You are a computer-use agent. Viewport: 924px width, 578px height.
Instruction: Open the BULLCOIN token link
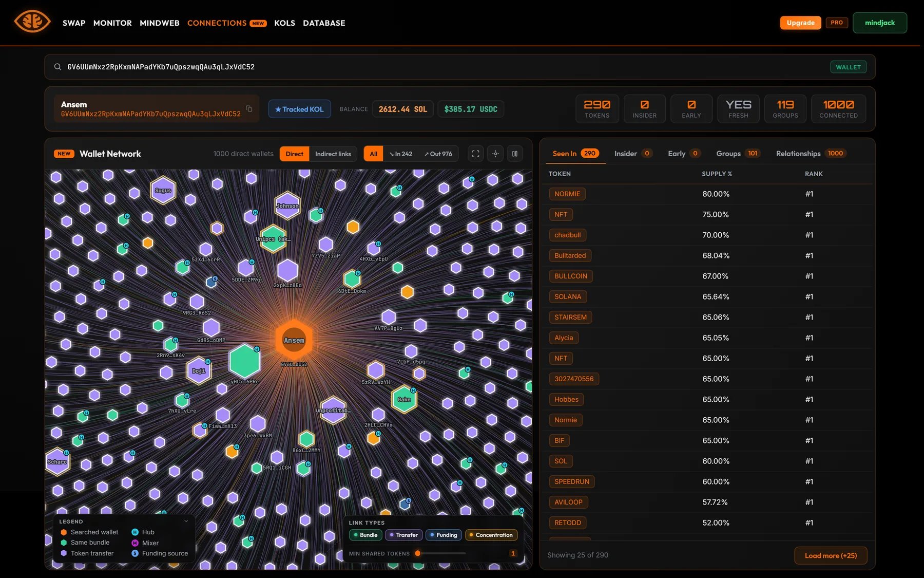[x=571, y=276]
